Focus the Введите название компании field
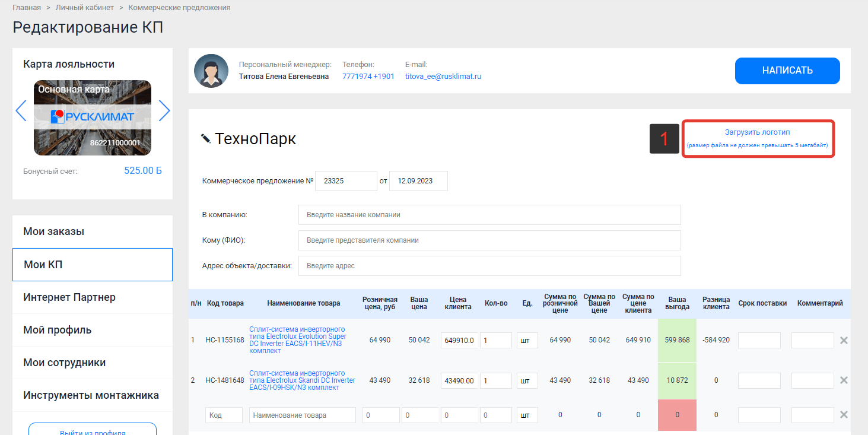This screenshot has width=868, height=435. click(489, 215)
